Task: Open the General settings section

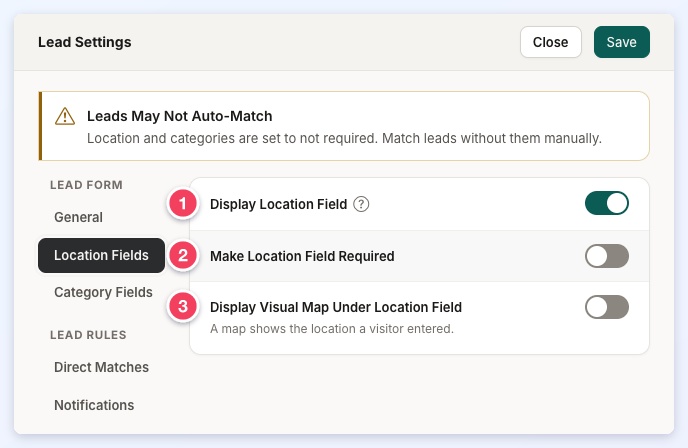Action: [79, 217]
